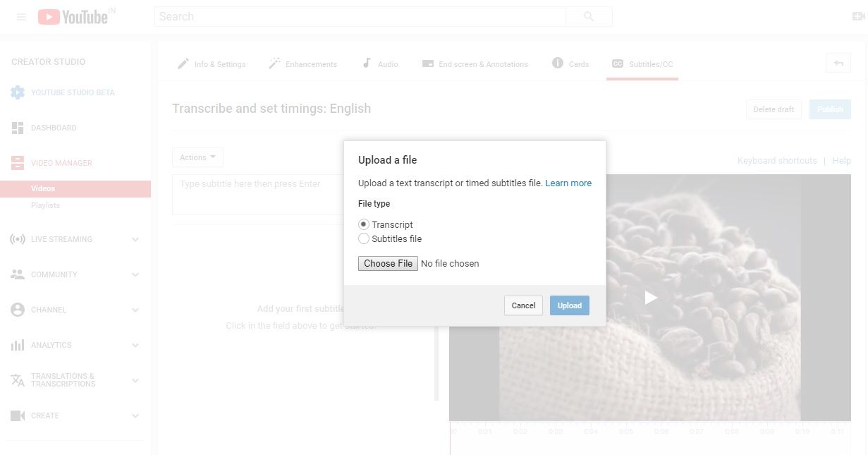Click the Analytics bar chart icon
This screenshot has height=455, width=868.
(x=18, y=345)
